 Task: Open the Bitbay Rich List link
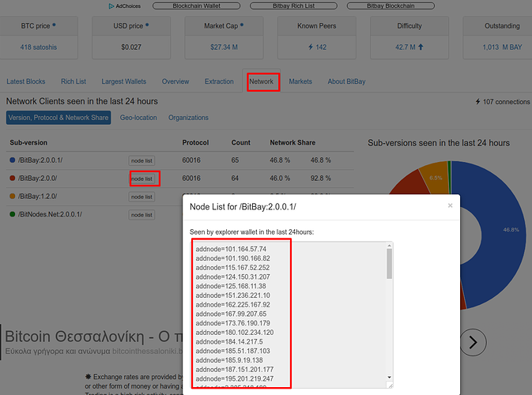[x=293, y=6]
